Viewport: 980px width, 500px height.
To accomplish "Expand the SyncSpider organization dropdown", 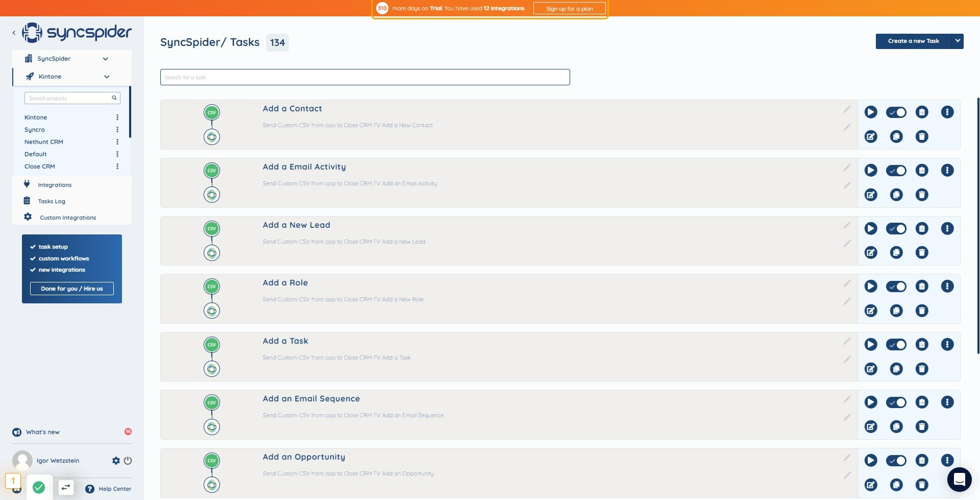I will pos(106,59).
